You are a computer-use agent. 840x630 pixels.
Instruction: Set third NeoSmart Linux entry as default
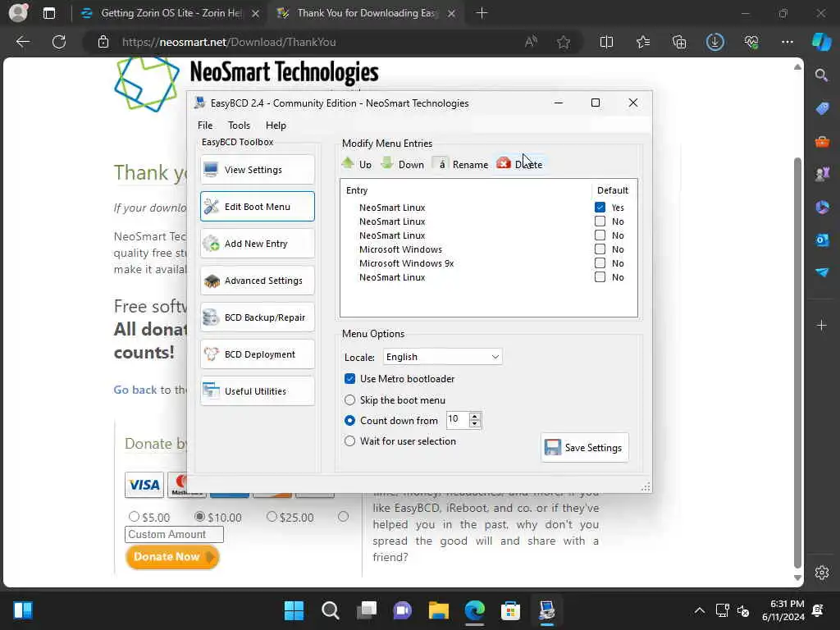[600, 235]
